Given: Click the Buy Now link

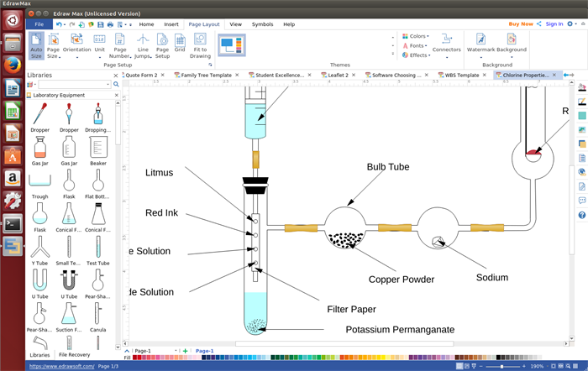Looking at the screenshot, I should click(520, 24).
